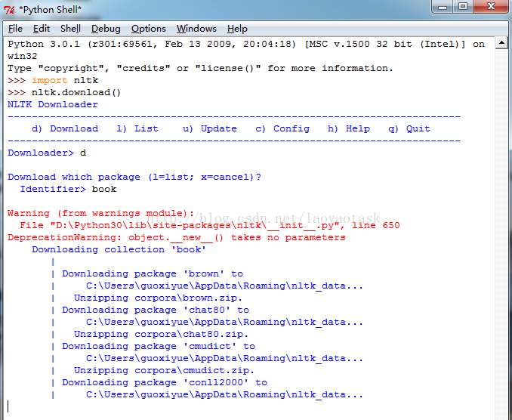Click the 'Warning (from warnings module)' line

(x=101, y=213)
